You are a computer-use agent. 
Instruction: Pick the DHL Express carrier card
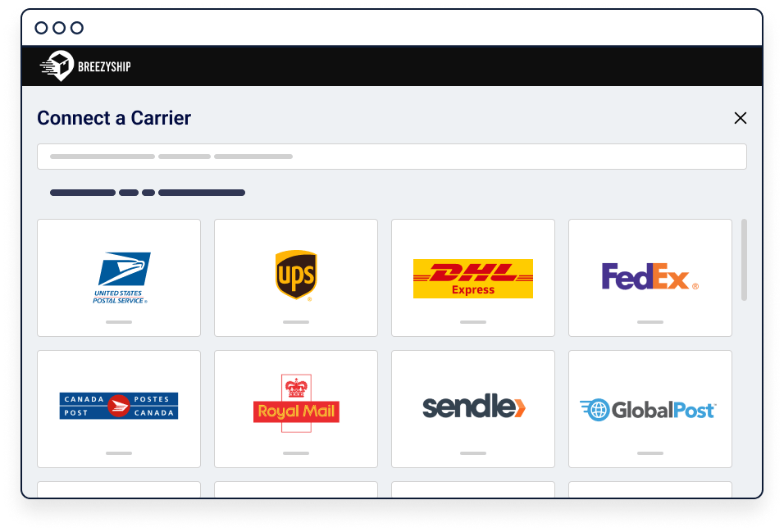[x=473, y=278]
